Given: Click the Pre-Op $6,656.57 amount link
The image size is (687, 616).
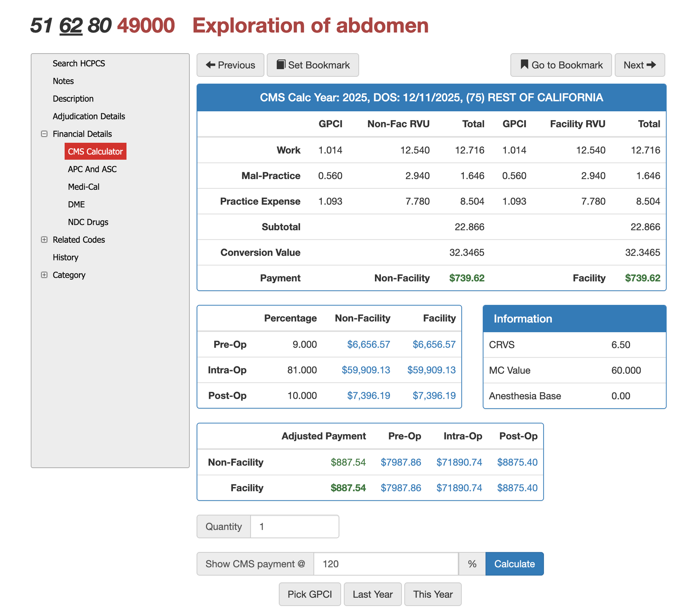Looking at the screenshot, I should 368,344.
